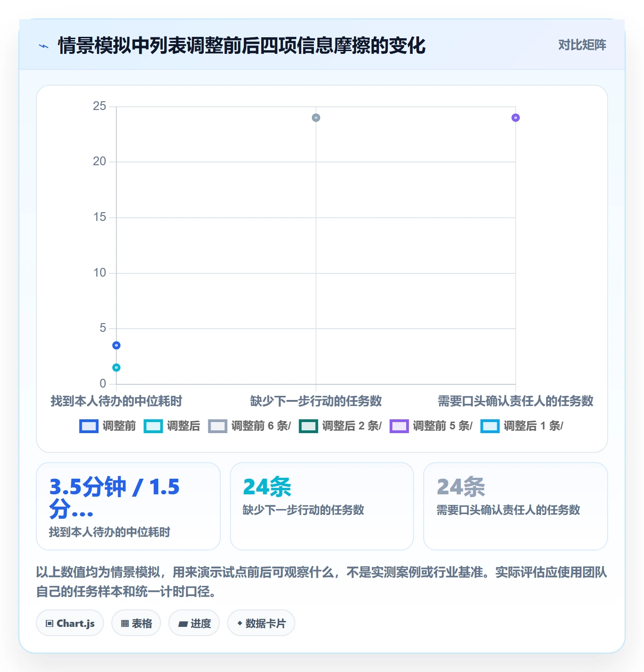Click the gray 24条 stat value
The width and height of the screenshot is (644, 672).
pyautogui.click(x=461, y=487)
